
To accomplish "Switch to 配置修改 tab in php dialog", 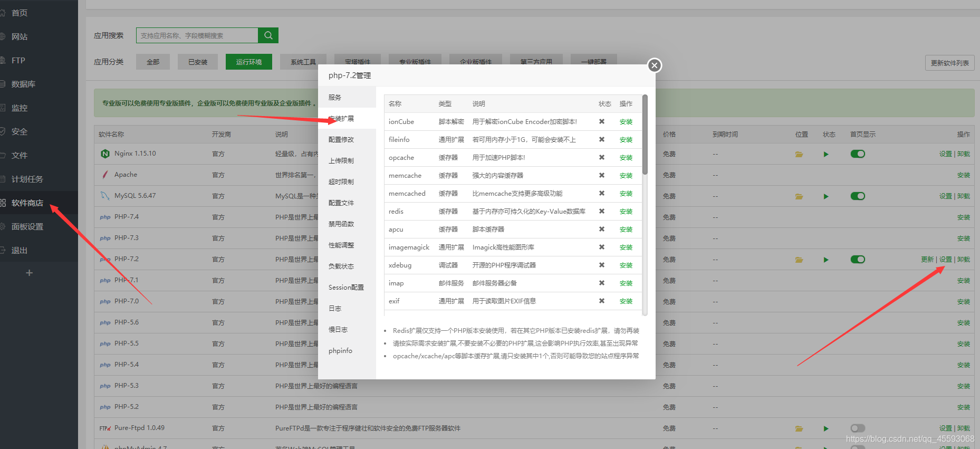I will pyautogui.click(x=347, y=139).
